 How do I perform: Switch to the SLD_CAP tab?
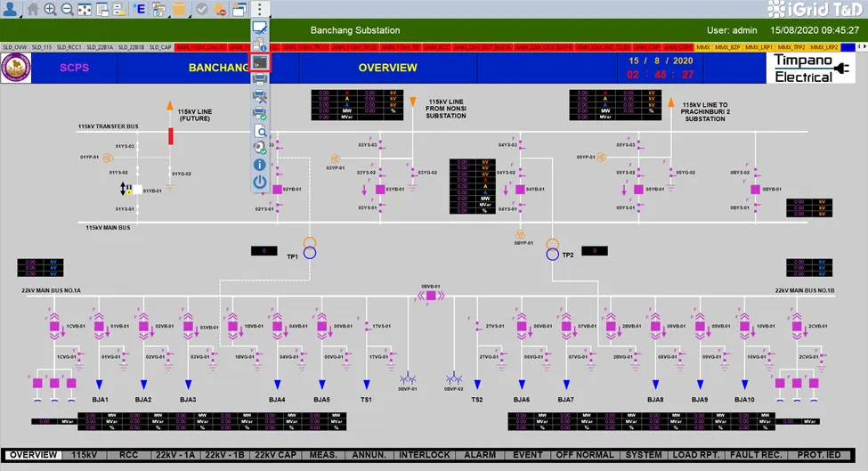tap(160, 47)
